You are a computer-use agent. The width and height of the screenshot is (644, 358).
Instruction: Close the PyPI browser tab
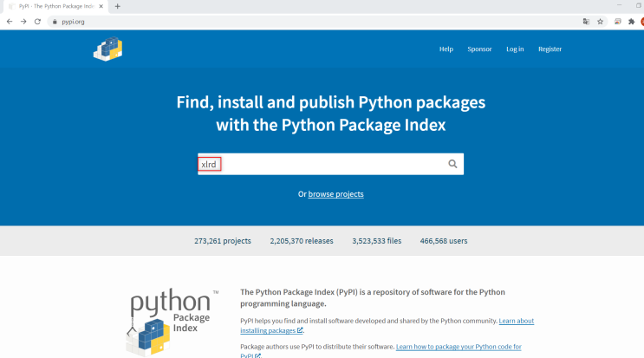tap(101, 6)
